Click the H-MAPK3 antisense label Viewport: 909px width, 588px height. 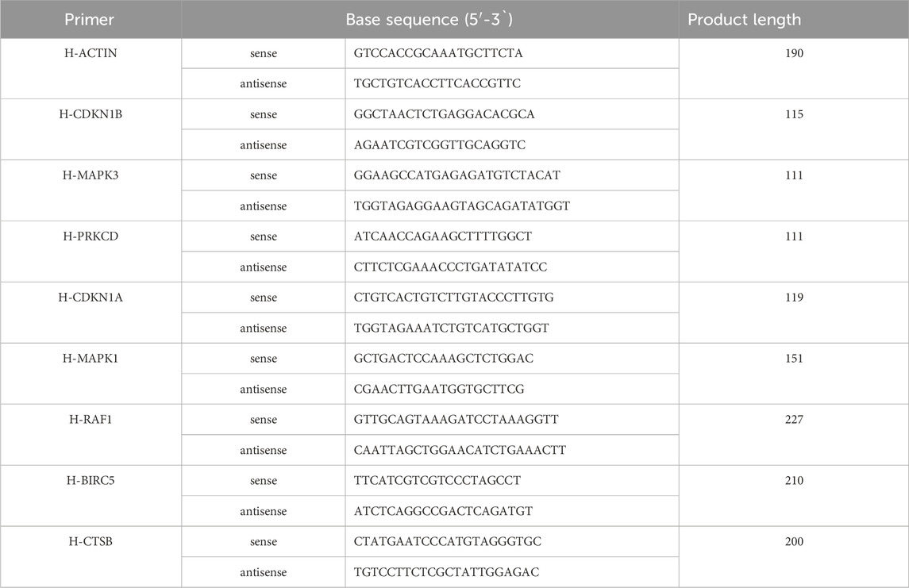pyautogui.click(x=264, y=206)
